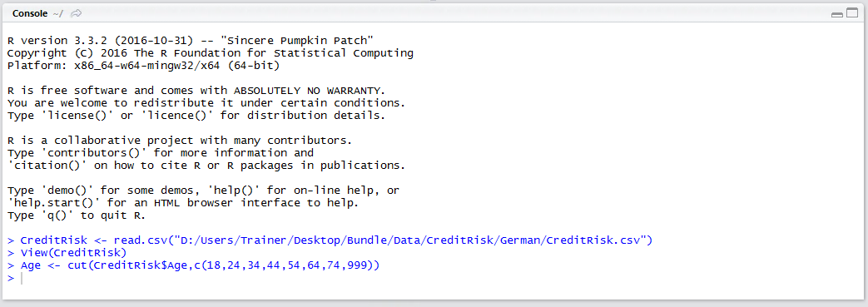Click the collaborative project contributors line
The width and height of the screenshot is (868, 307).
pyautogui.click(x=180, y=141)
